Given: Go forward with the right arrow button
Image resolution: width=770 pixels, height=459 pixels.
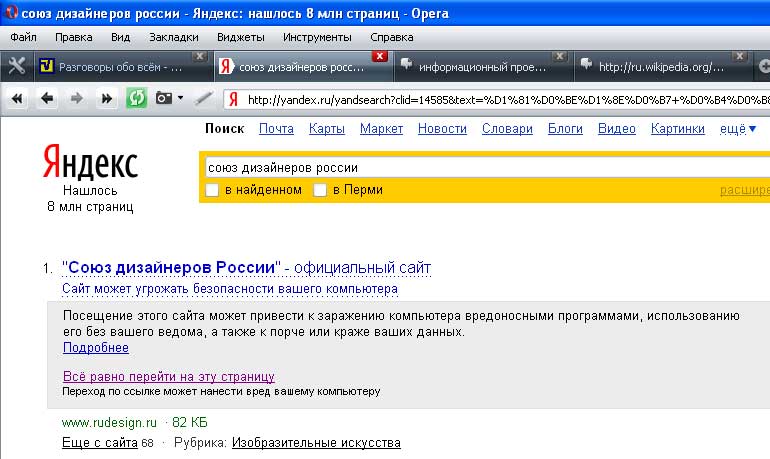Looking at the screenshot, I should (x=77, y=99).
